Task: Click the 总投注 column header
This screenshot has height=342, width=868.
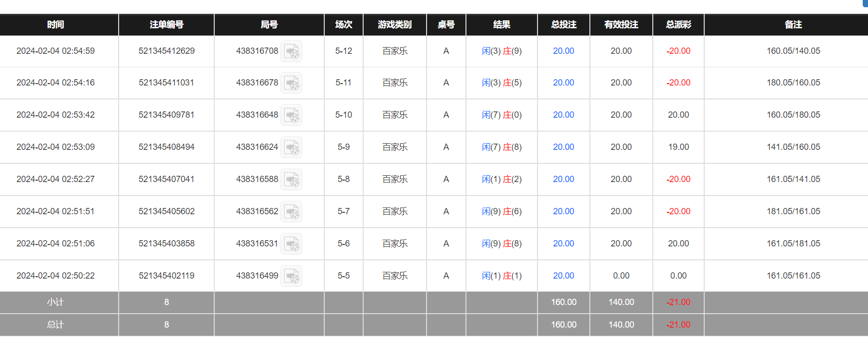Action: [563, 24]
